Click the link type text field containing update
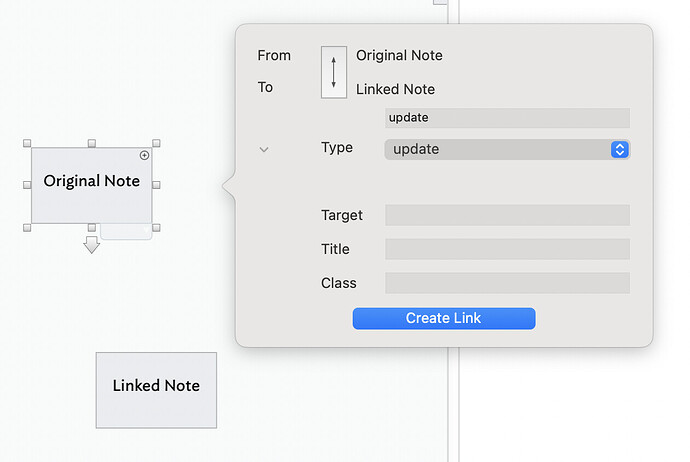 tap(507, 118)
